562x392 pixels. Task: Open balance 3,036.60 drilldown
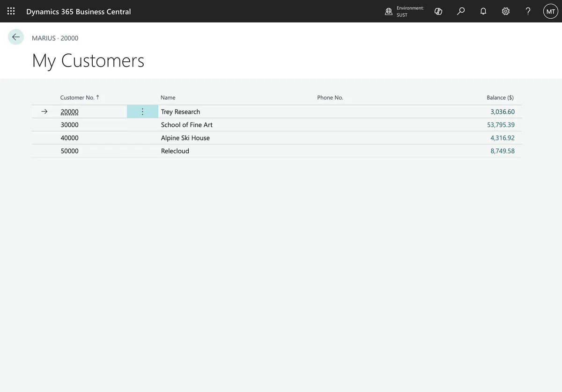503,112
